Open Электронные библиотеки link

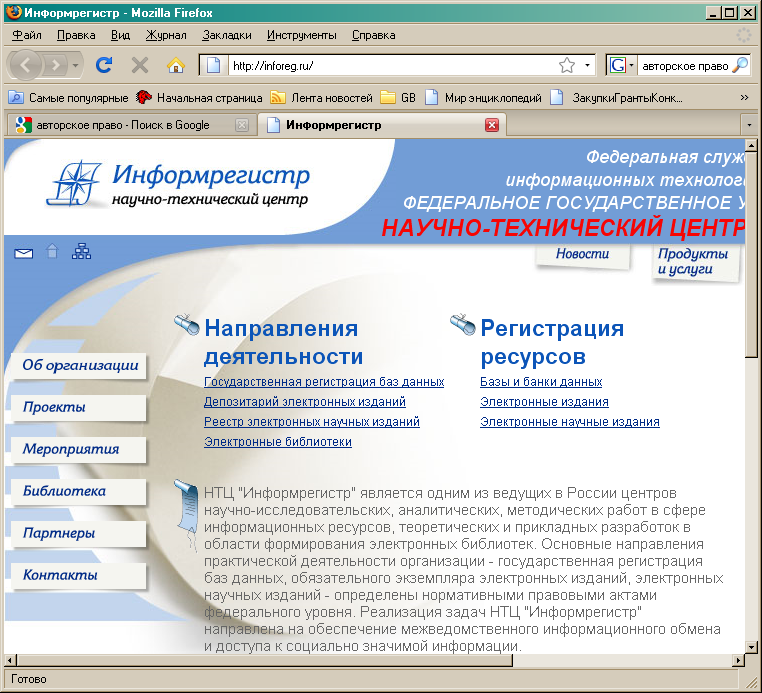(277, 442)
